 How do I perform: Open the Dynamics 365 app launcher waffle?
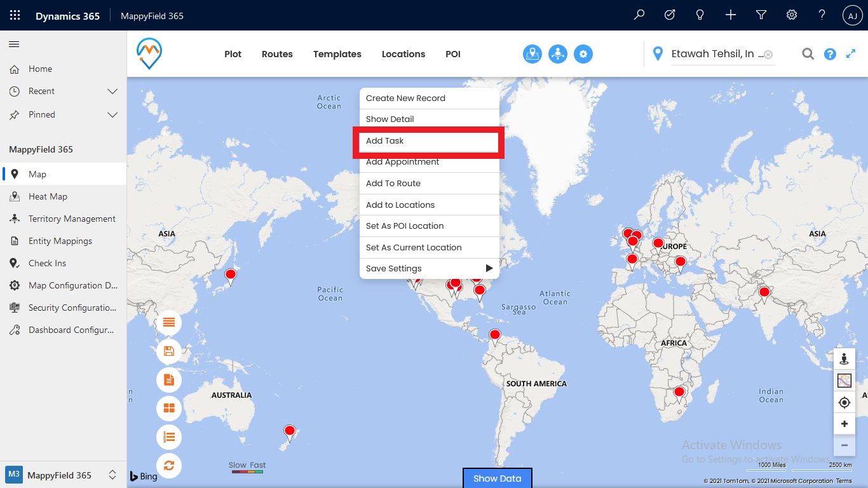pyautogui.click(x=15, y=15)
